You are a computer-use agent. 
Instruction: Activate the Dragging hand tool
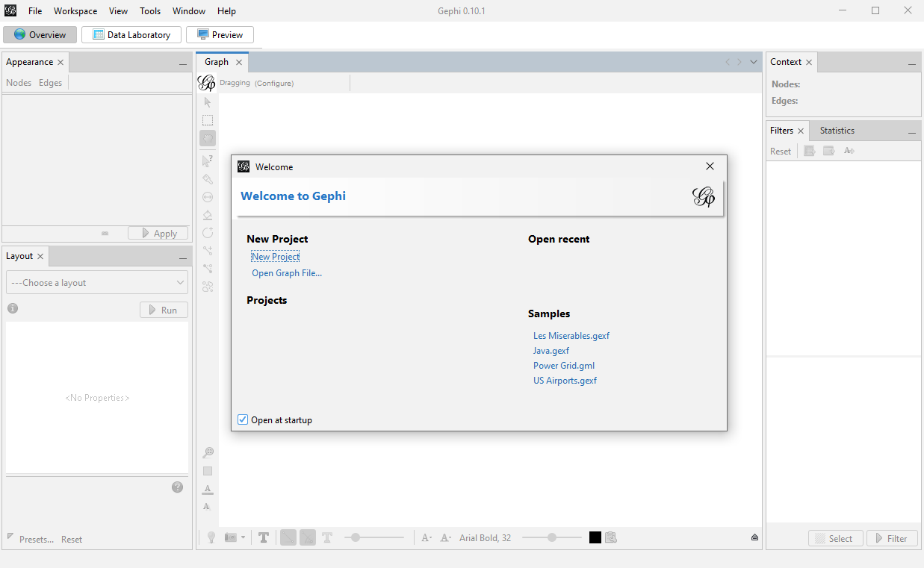[x=207, y=138]
